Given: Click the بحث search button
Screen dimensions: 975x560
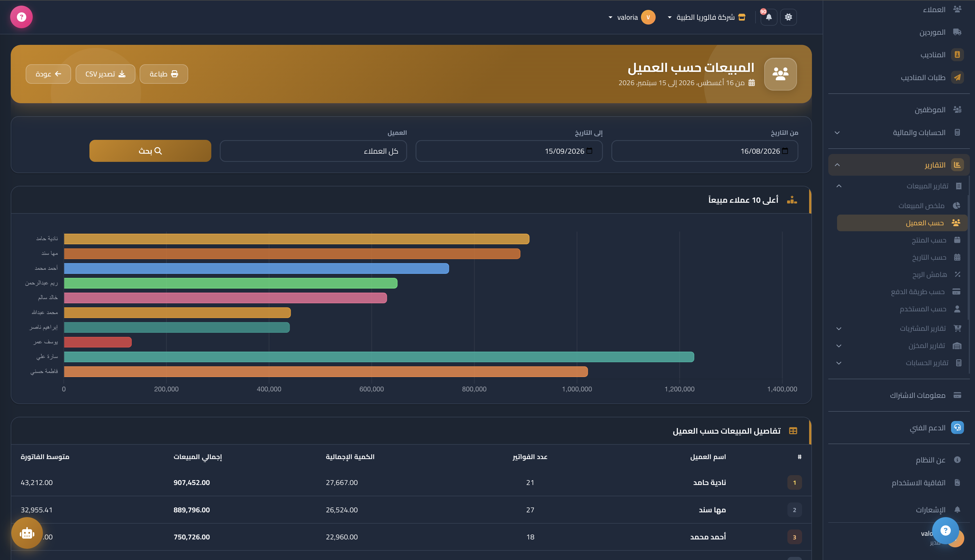Looking at the screenshot, I should point(150,151).
